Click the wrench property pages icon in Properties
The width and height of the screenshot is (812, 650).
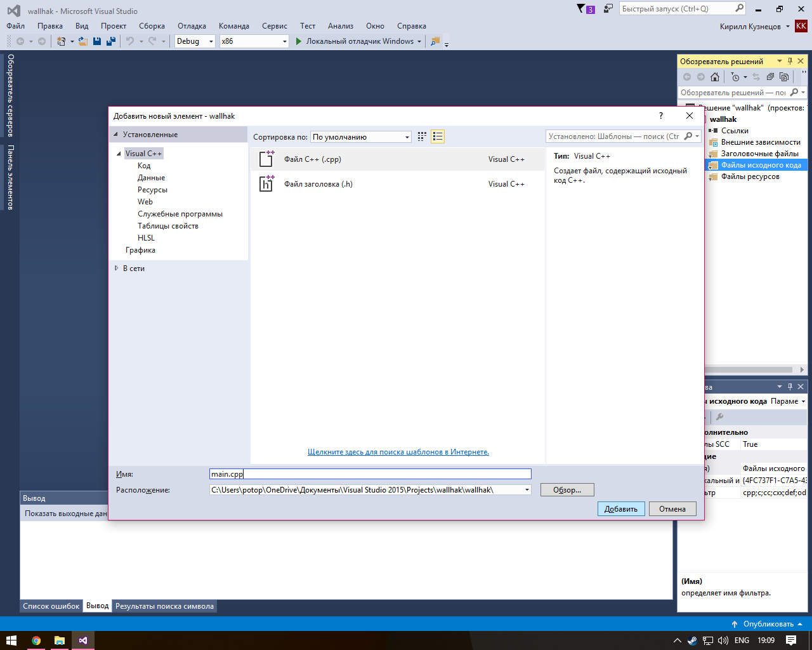(719, 417)
